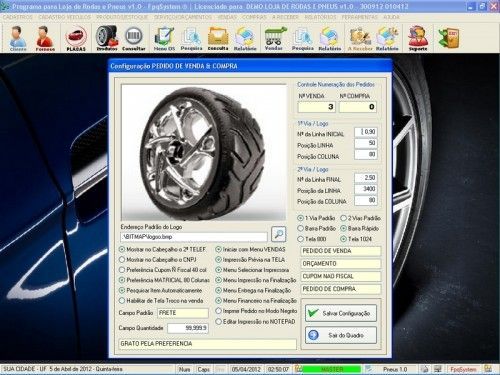Image resolution: width=500 pixels, height=375 pixels.
Task: Open the Suporte headset icon
Action: (x=418, y=38)
